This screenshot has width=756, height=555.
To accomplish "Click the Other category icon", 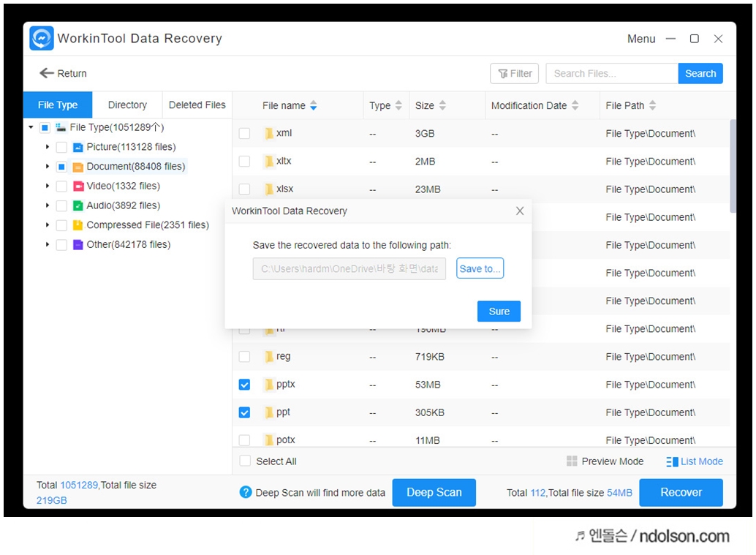I will pyautogui.click(x=78, y=245).
